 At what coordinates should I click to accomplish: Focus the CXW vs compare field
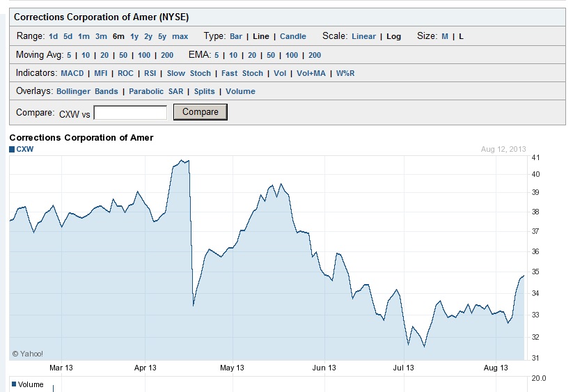tap(130, 113)
